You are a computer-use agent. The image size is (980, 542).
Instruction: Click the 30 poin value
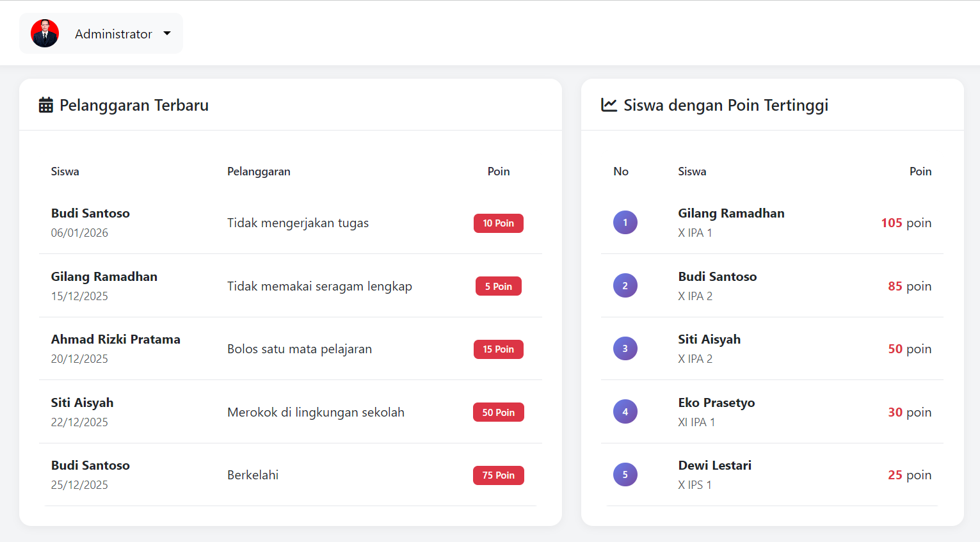(910, 412)
